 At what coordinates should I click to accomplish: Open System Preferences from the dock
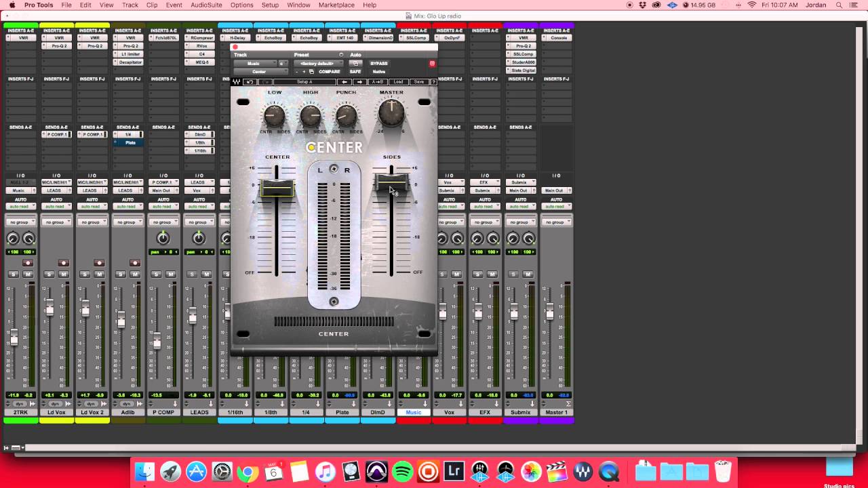click(x=222, y=471)
